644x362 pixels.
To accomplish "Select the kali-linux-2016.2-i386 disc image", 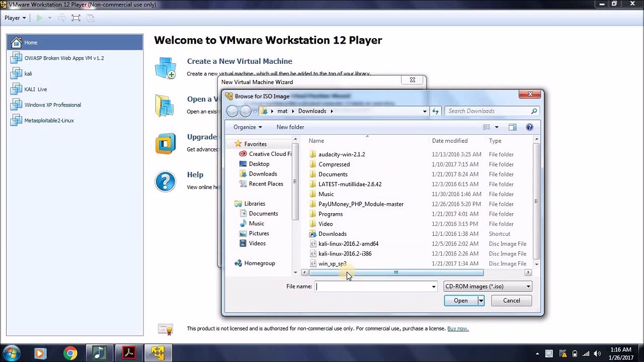I will [345, 253].
